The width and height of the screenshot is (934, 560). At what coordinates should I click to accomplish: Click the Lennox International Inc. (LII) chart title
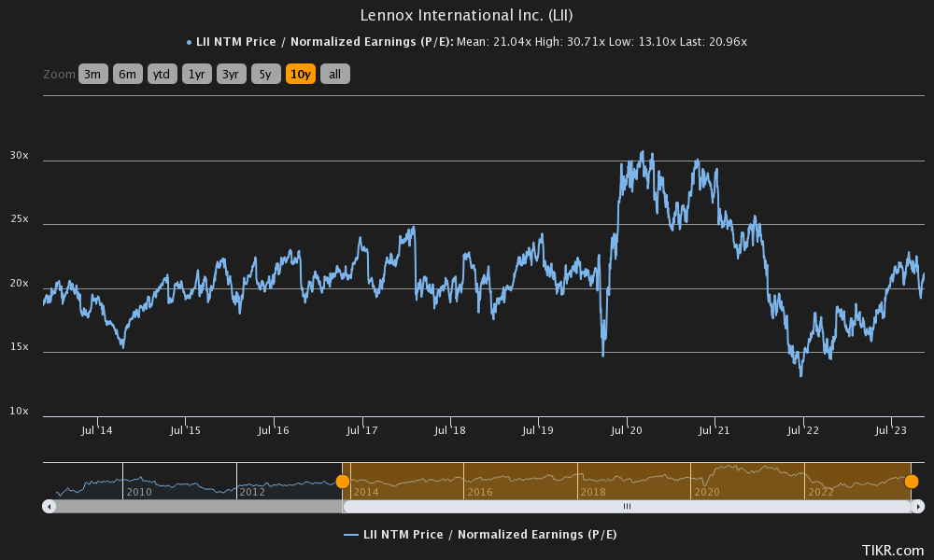click(x=466, y=16)
